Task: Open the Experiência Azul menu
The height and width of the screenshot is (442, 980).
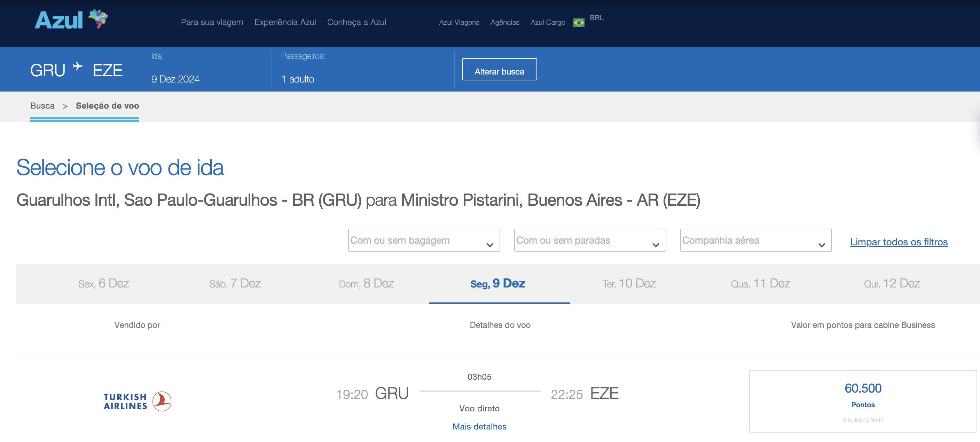Action: pos(285,22)
